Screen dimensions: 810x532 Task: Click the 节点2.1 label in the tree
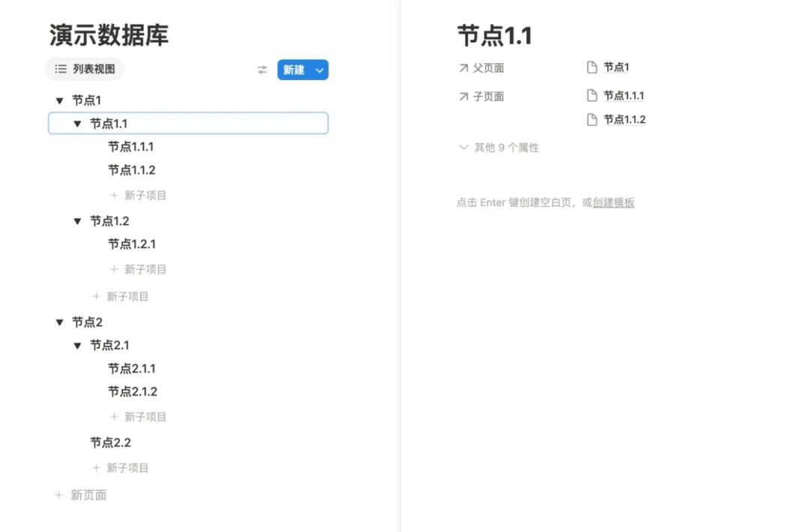click(x=109, y=345)
